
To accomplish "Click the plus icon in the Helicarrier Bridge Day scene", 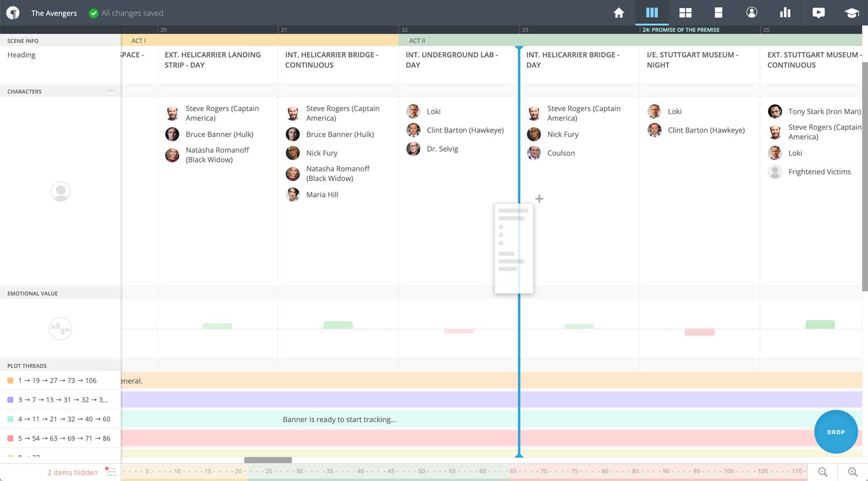I will [539, 199].
